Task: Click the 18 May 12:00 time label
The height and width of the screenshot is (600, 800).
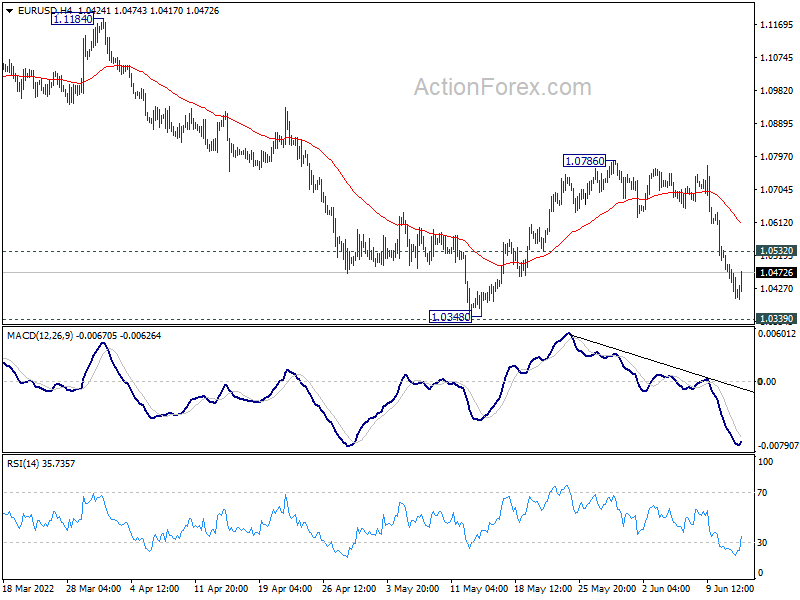Action: pyautogui.click(x=543, y=589)
